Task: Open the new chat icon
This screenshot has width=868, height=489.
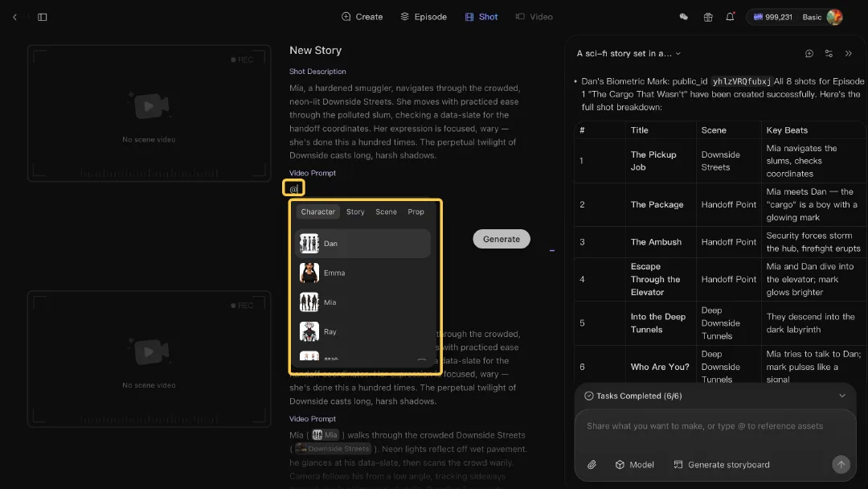Action: click(809, 54)
